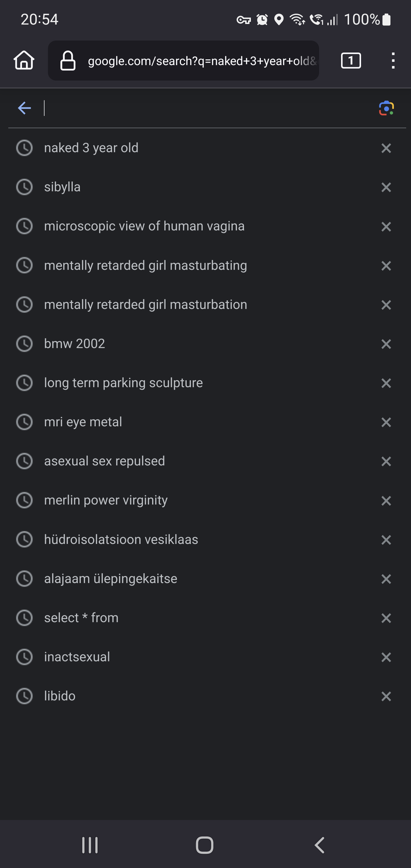Screen dimensions: 411x868
Task: Remove 'sibylla' from search history
Action: pyautogui.click(x=386, y=187)
